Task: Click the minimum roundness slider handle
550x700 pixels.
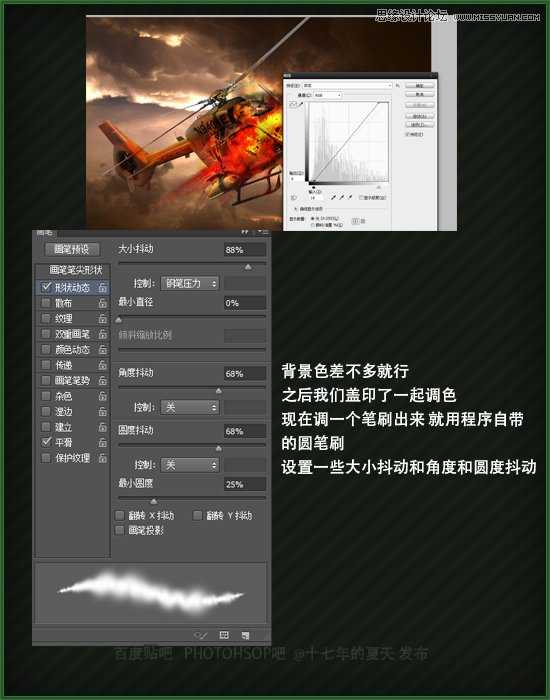Action: pos(154,501)
